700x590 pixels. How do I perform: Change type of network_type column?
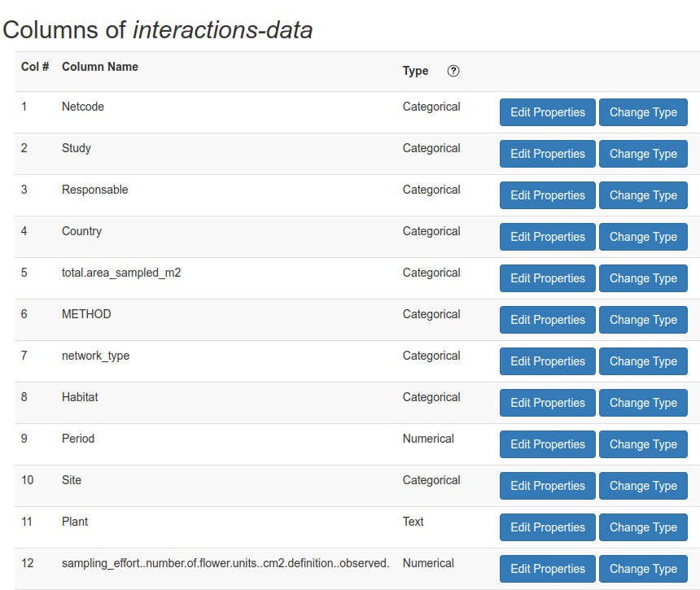642,361
